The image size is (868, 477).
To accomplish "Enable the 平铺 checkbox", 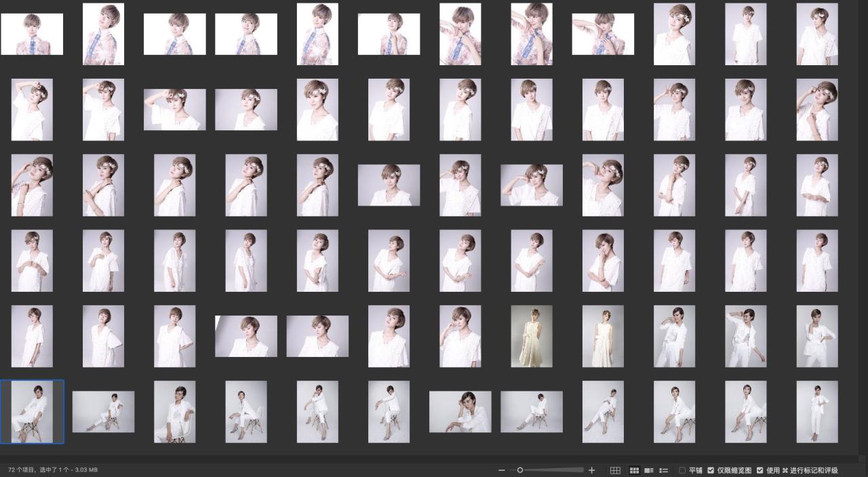I will click(x=682, y=470).
